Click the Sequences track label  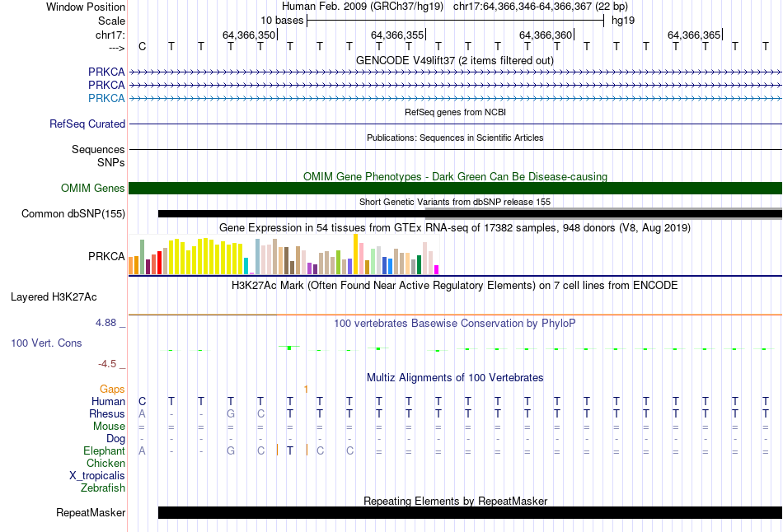coord(98,149)
